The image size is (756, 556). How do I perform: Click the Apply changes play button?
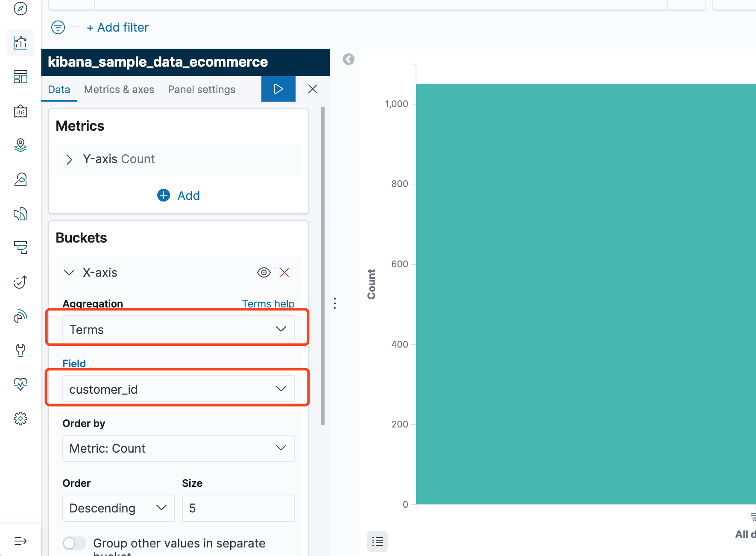(x=278, y=89)
